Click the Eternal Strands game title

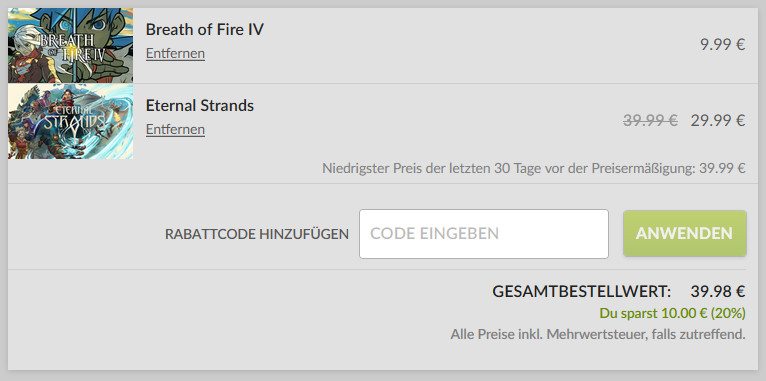click(200, 106)
